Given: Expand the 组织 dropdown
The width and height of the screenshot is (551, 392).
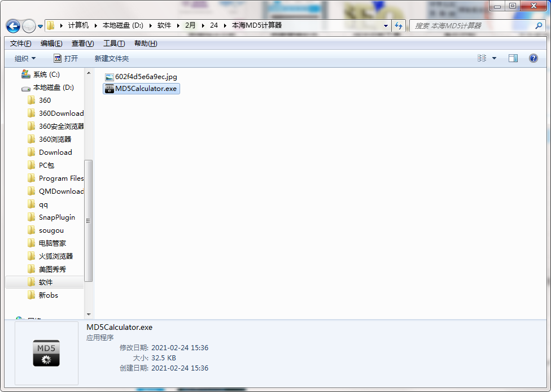Looking at the screenshot, I should click(x=25, y=58).
